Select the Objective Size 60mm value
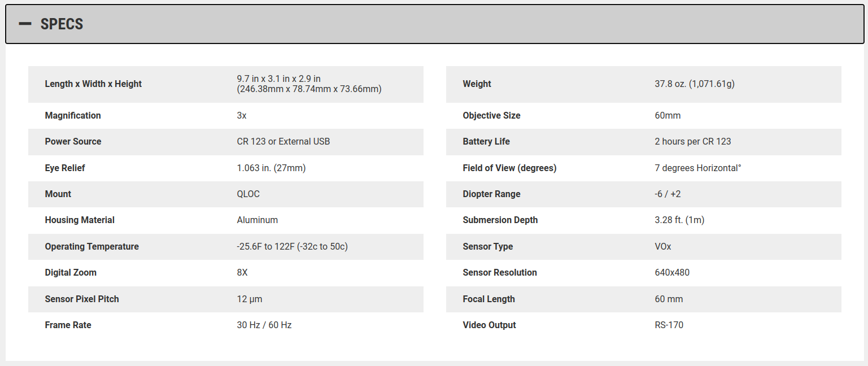The image size is (868, 366). pos(668,116)
